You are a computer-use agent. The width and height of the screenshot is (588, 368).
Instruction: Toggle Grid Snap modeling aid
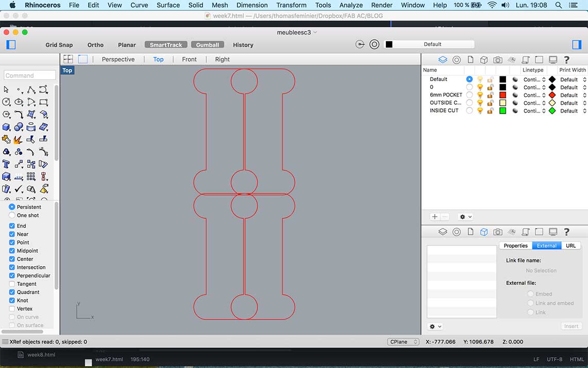59,44
